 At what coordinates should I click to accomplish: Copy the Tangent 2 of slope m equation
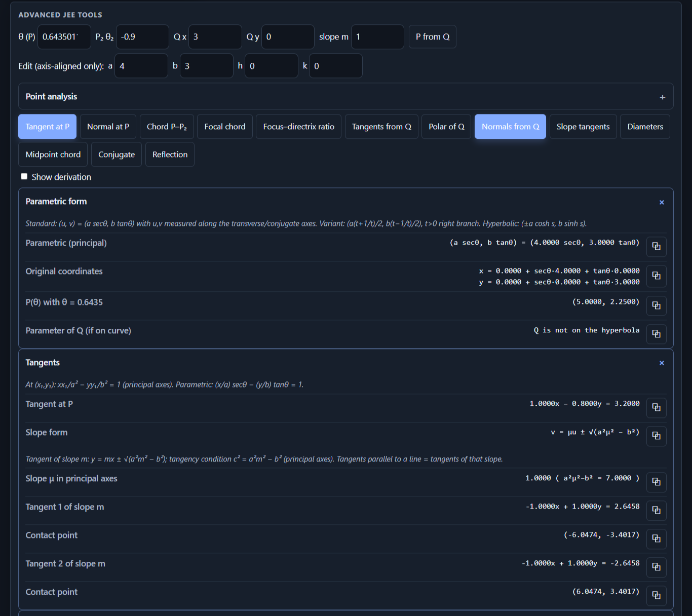click(x=656, y=567)
